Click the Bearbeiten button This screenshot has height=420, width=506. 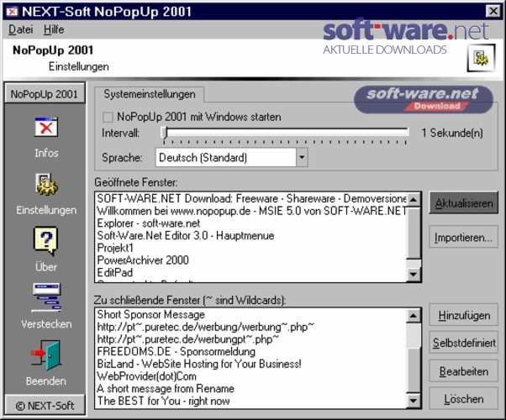[x=464, y=371]
